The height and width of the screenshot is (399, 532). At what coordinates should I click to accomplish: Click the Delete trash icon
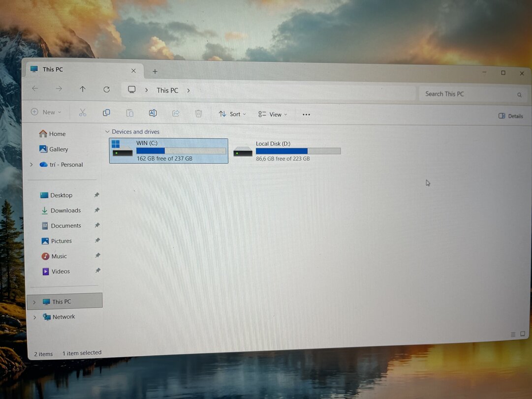click(x=198, y=113)
